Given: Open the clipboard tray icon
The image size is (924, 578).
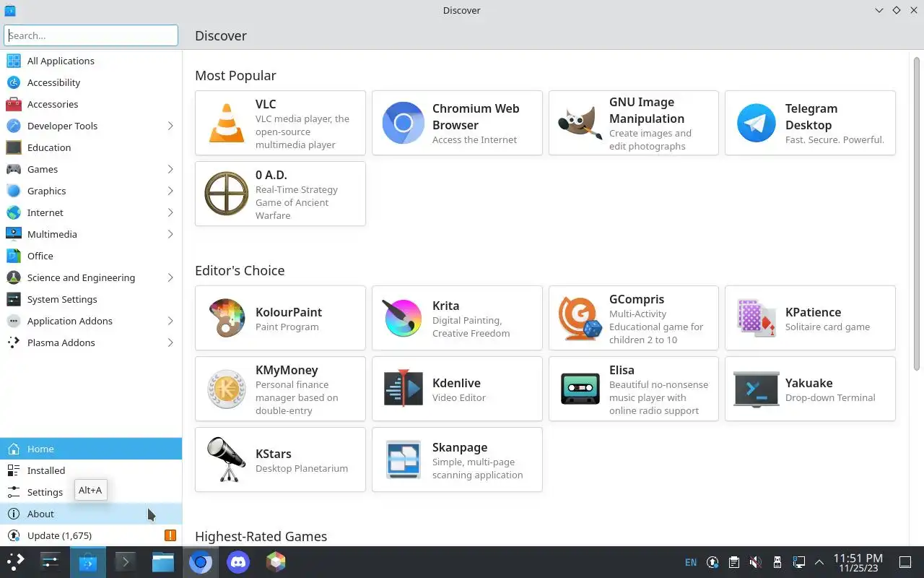Looking at the screenshot, I should (733, 562).
